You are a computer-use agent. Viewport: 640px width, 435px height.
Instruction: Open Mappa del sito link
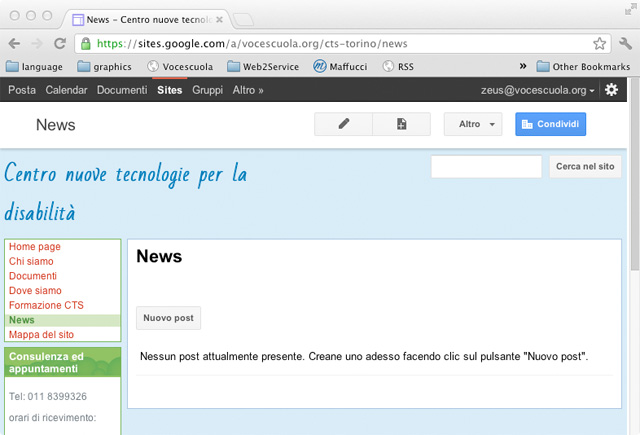41,334
